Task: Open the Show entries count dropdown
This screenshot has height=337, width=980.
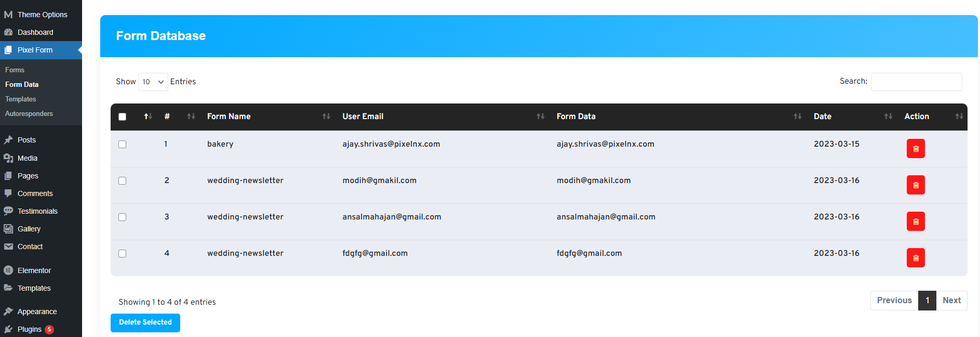Action: [x=153, y=82]
